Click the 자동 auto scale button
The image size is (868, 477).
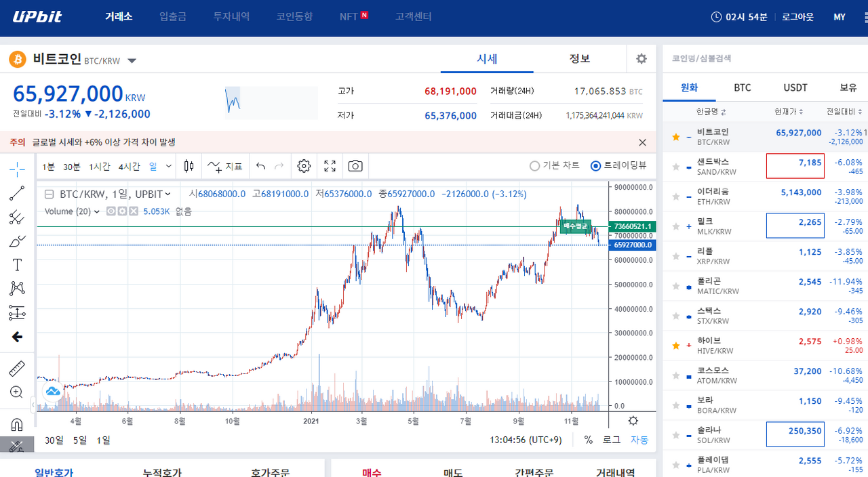[x=639, y=440]
